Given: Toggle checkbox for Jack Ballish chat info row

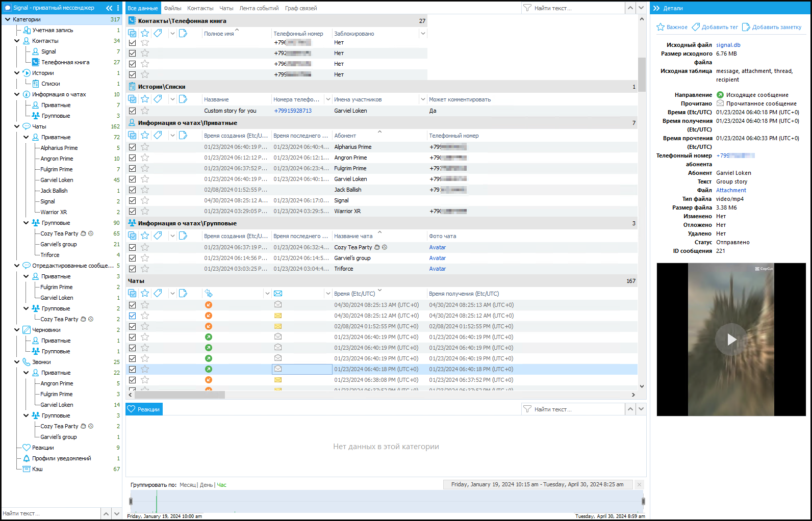Looking at the screenshot, I should point(133,190).
